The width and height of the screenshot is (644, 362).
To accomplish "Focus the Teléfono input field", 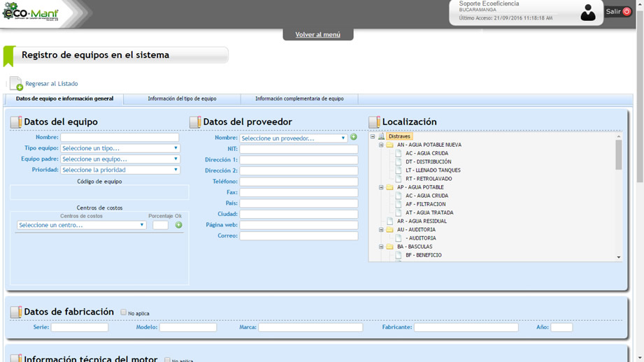I will click(x=299, y=182).
